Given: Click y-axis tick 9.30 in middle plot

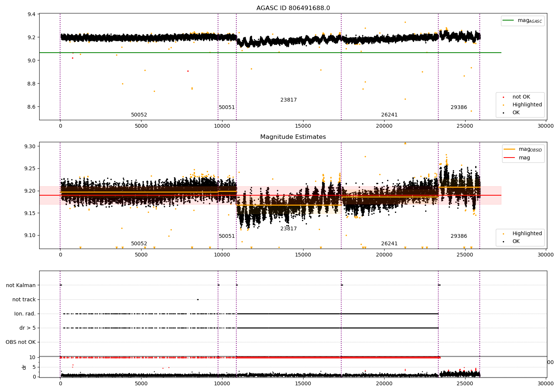Looking at the screenshot, I should coord(30,147).
